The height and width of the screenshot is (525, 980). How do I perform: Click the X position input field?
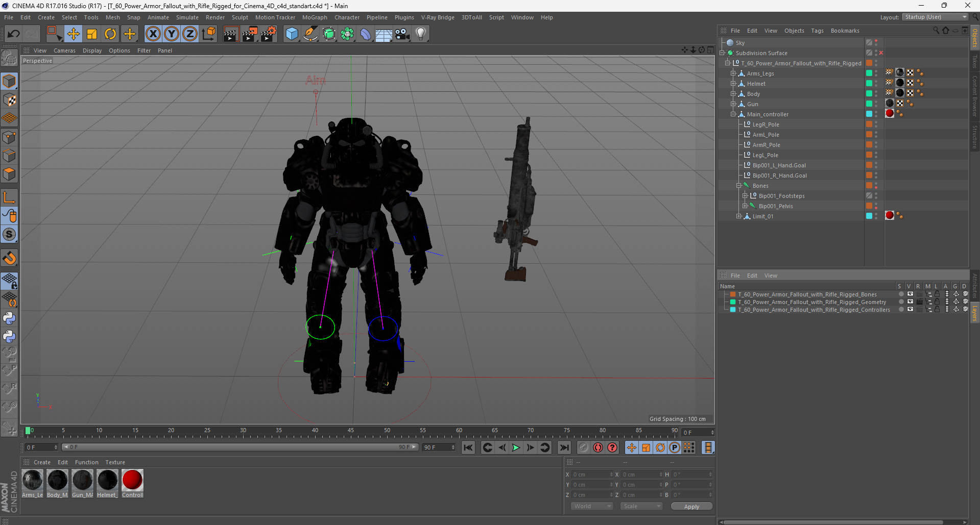coord(591,474)
